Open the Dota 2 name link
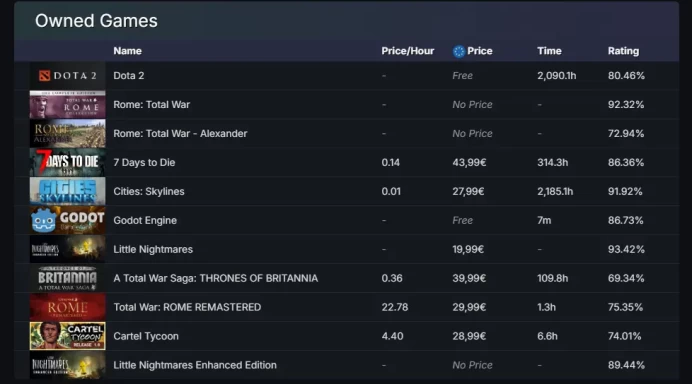 [x=129, y=75]
